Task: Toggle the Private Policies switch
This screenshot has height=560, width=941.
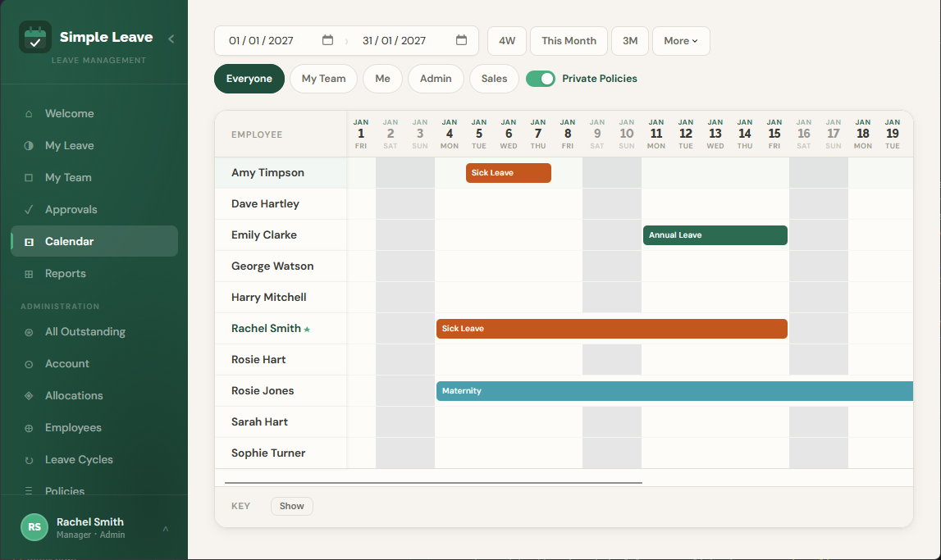Action: [541, 79]
